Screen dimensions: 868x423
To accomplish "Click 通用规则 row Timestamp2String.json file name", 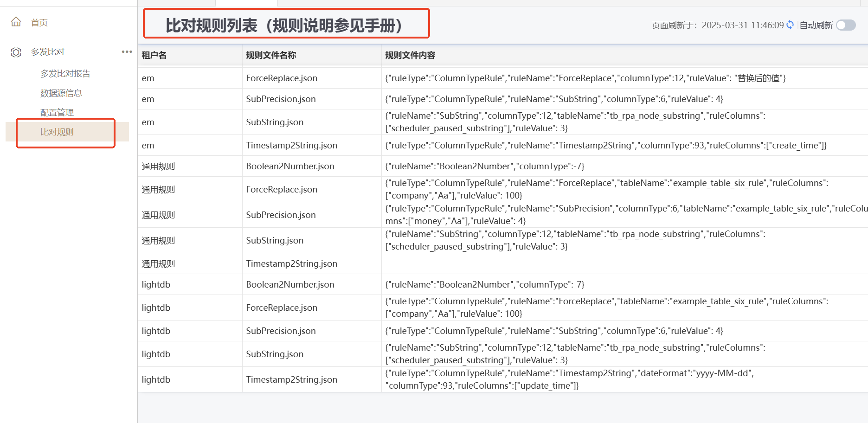I will coord(291,263).
